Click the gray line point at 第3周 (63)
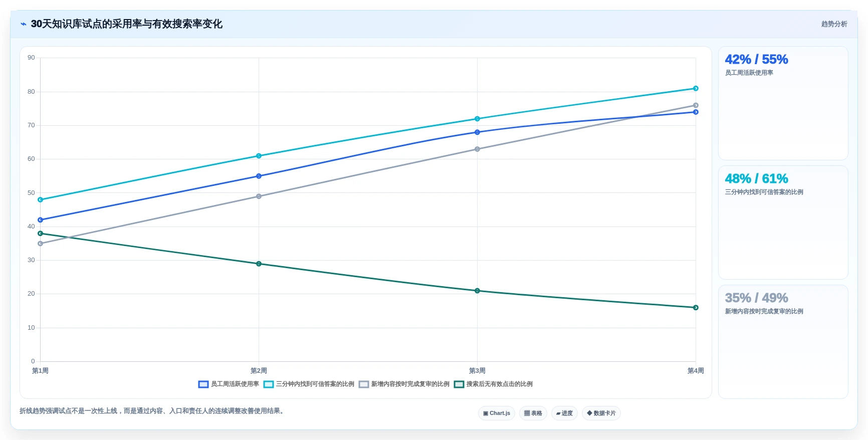This screenshot has height=440, width=868. (x=477, y=149)
